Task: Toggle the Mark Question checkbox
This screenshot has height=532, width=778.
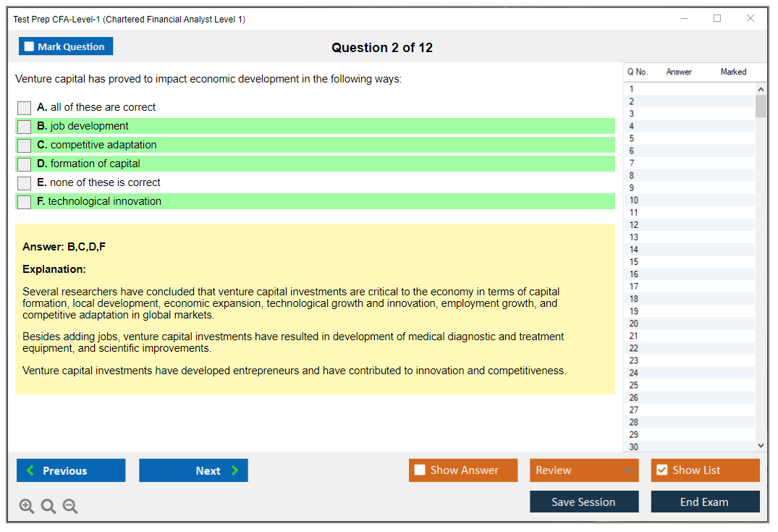Action: click(30, 47)
